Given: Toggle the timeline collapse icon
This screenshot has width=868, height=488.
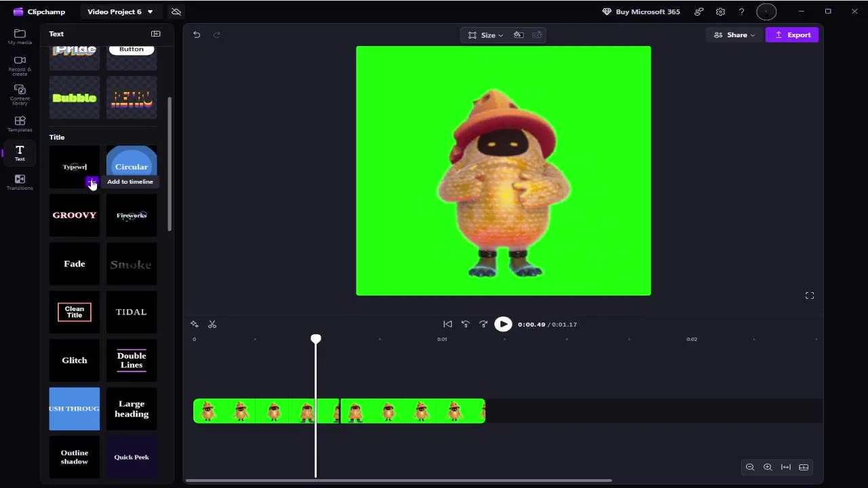Looking at the screenshot, I should click(804, 467).
